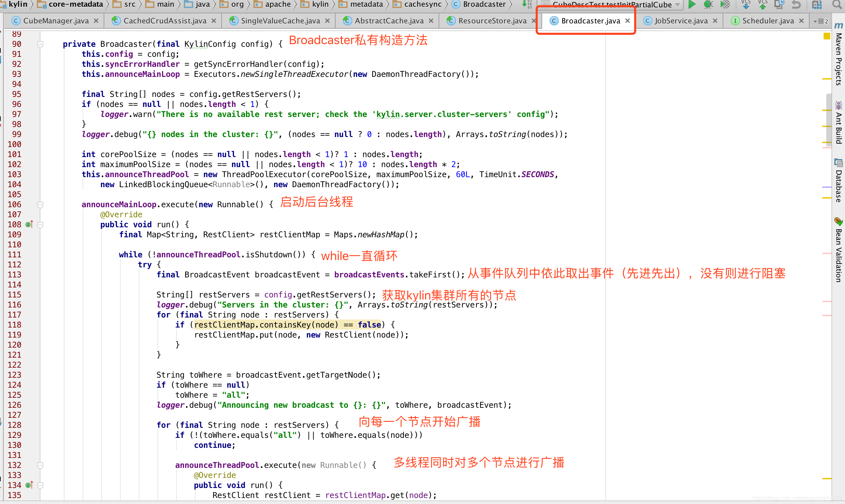This screenshot has height=504, width=845.
Task: Open the Ant Build tool window
Action: (x=838, y=122)
